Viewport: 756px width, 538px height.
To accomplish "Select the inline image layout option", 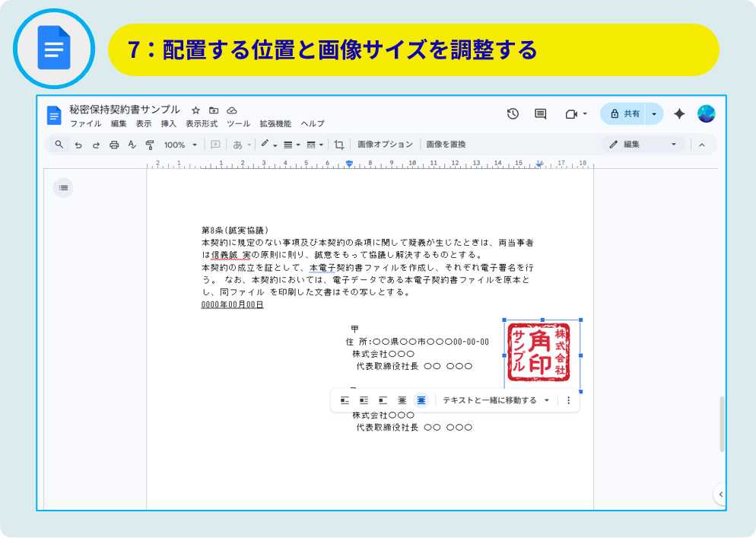I will (345, 400).
